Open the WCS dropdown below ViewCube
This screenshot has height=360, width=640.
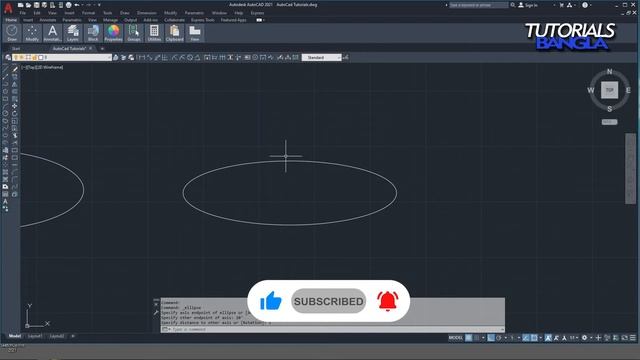609,122
